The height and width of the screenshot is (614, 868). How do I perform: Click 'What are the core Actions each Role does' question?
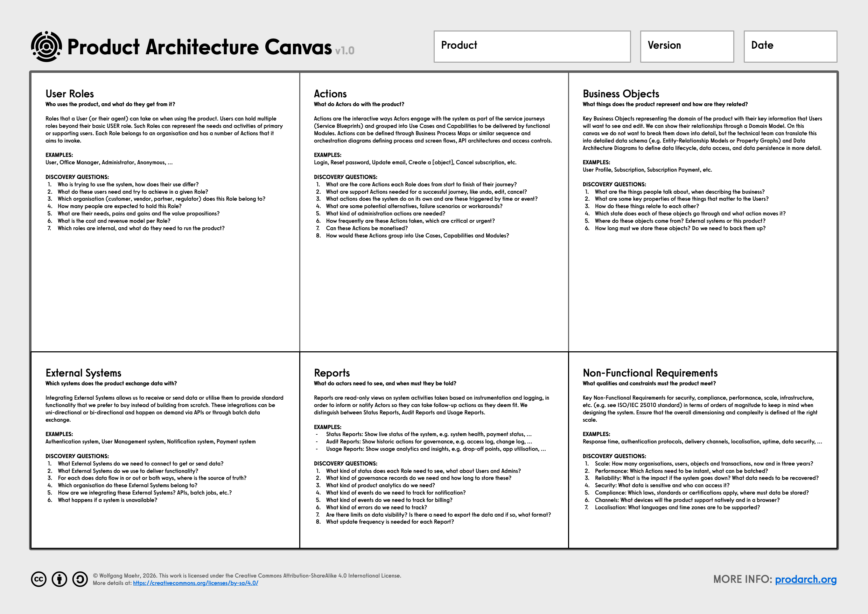pyautogui.click(x=421, y=185)
